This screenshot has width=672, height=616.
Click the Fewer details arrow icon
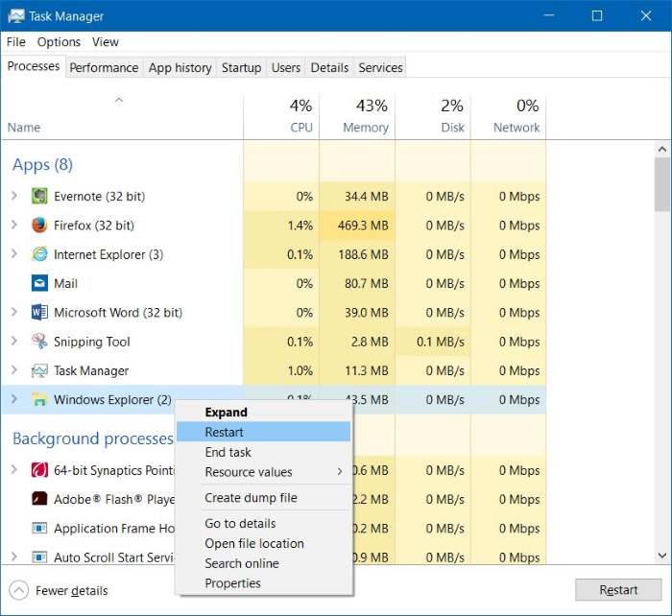[18, 591]
